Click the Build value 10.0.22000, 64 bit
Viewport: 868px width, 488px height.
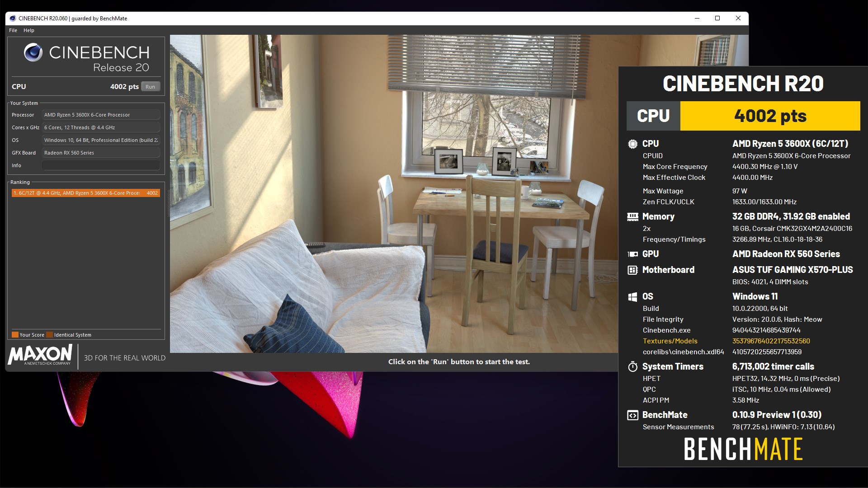760,309
